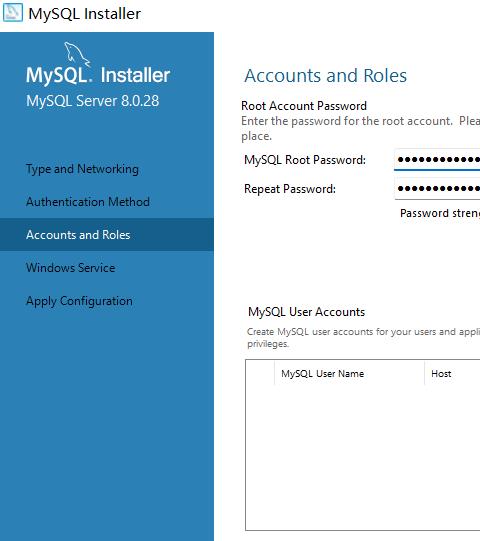Click the Password strength label

440,213
